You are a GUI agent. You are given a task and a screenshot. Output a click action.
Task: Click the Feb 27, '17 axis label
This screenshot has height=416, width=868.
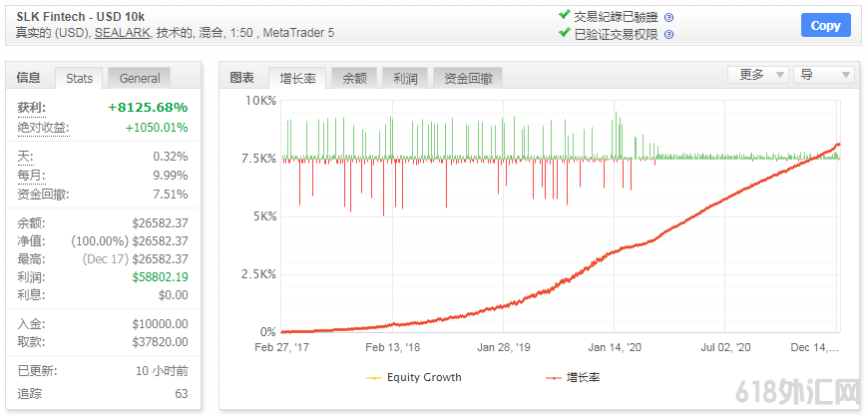[281, 347]
